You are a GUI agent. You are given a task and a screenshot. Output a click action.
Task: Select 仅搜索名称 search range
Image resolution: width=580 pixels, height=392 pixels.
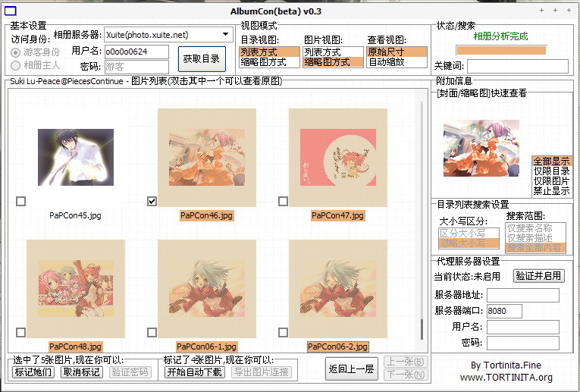[x=535, y=228]
